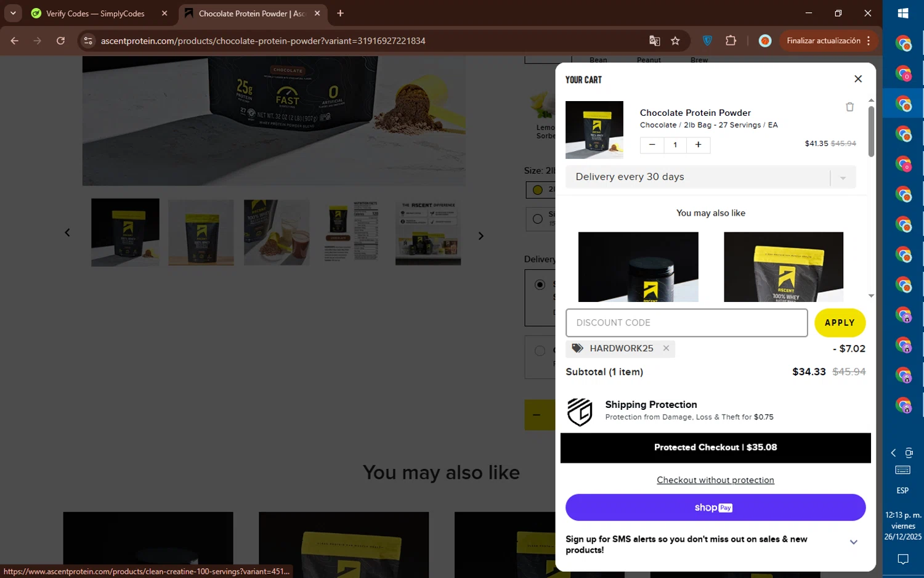
Task: Select second gallery thumbnail of bag on table
Action: tap(201, 232)
